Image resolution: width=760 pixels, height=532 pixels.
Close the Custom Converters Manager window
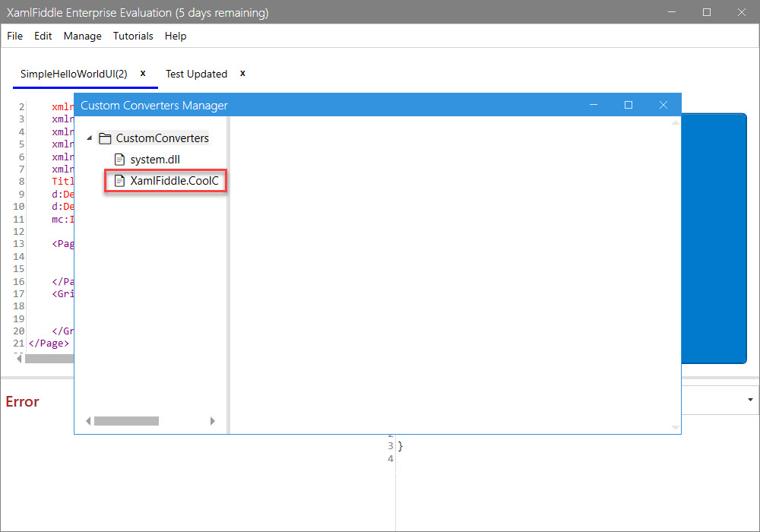pyautogui.click(x=663, y=105)
